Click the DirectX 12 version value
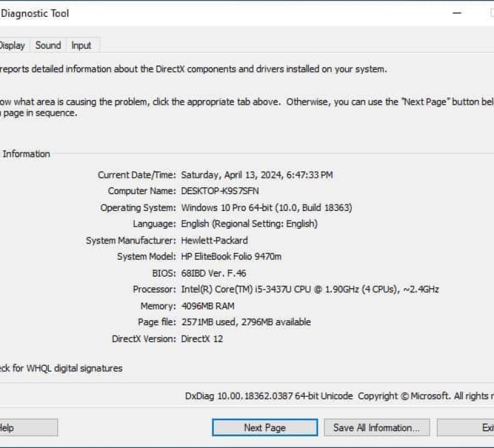 click(202, 339)
